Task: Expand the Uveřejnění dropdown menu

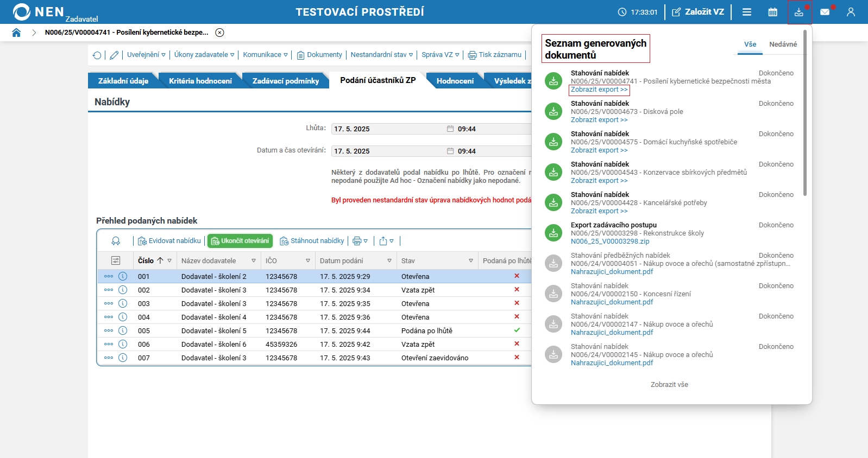Action: 146,55
